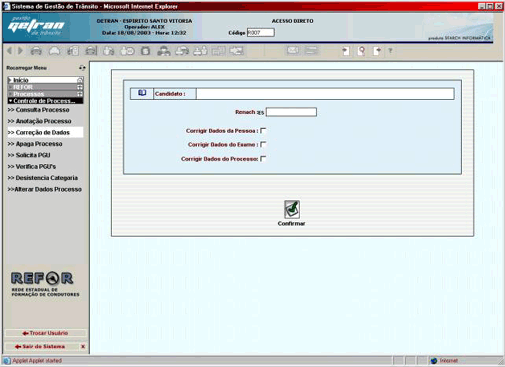Go back with the left arrow toolbar icon
The width and height of the screenshot is (505, 367).
tap(9, 51)
